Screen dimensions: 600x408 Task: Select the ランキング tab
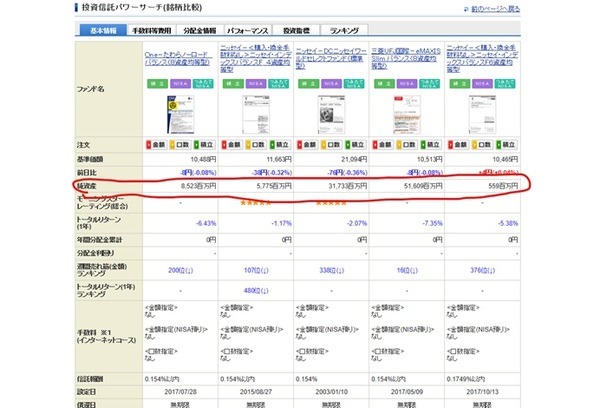pyautogui.click(x=344, y=30)
